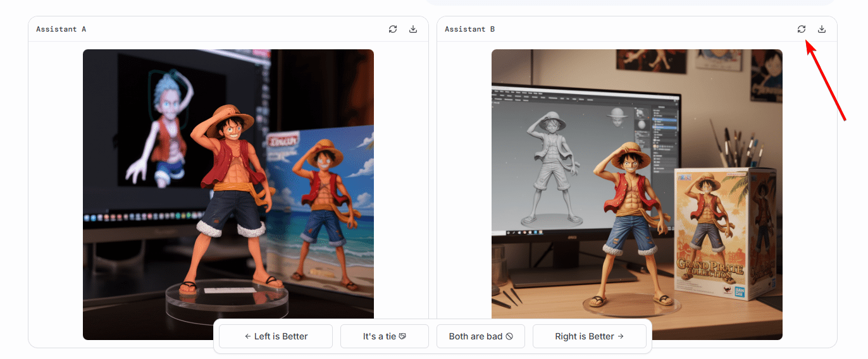Vote Left is Better
The image size is (868, 359).
coord(276,336)
